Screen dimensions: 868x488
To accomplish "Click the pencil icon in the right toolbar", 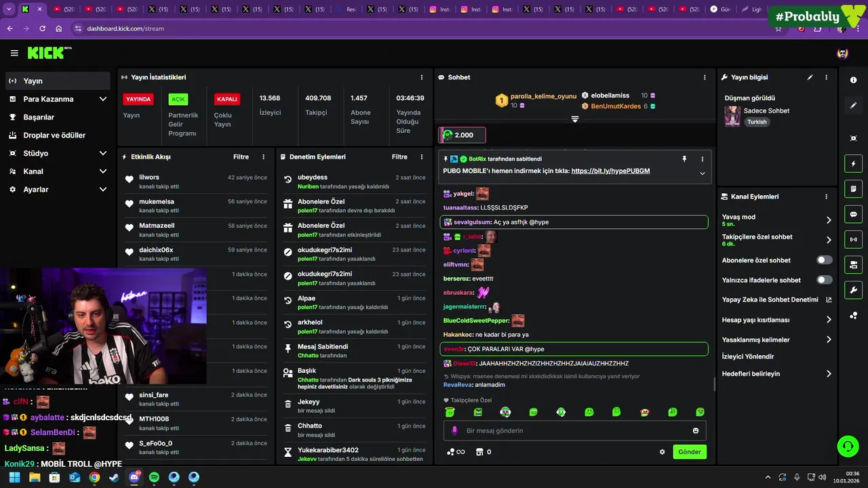I will (x=853, y=105).
